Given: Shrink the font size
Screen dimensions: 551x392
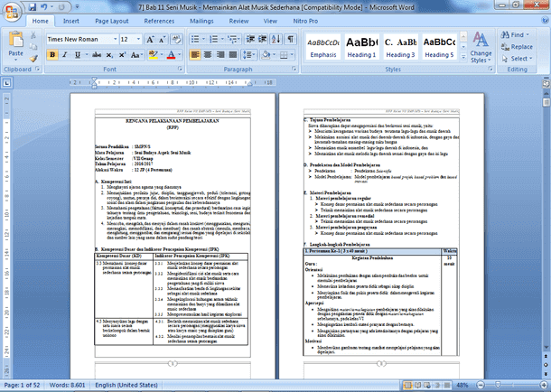Looking at the screenshot, I should [x=162, y=40].
